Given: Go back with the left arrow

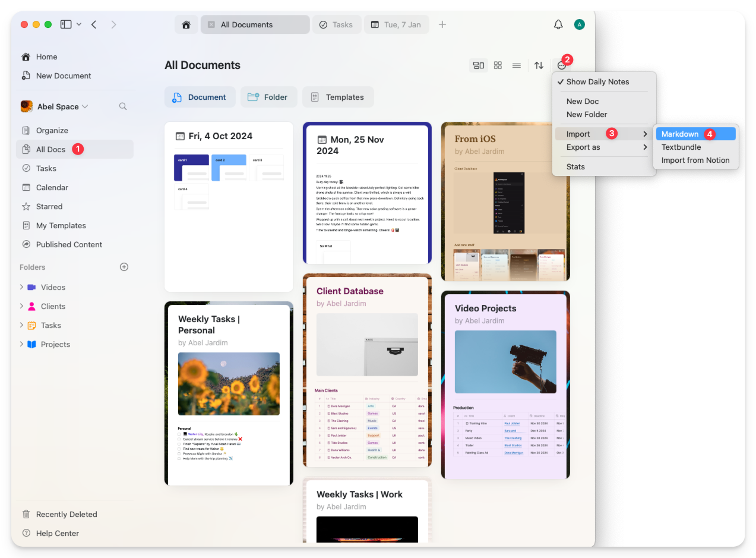Looking at the screenshot, I should click(x=94, y=24).
